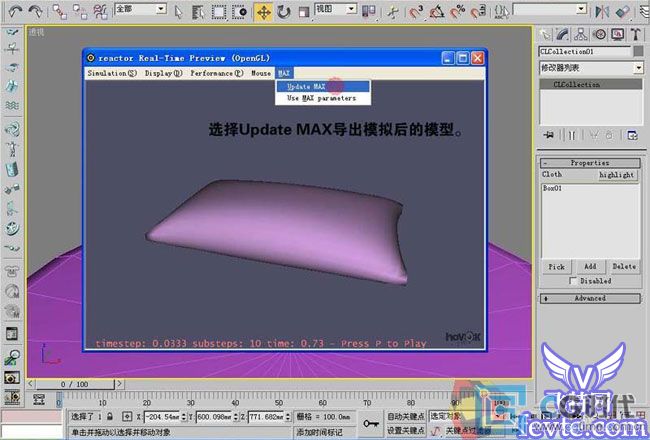Click the Rectangular Selection Region icon
Image resolution: width=650 pixels, height=440 pixels.
tap(219, 12)
